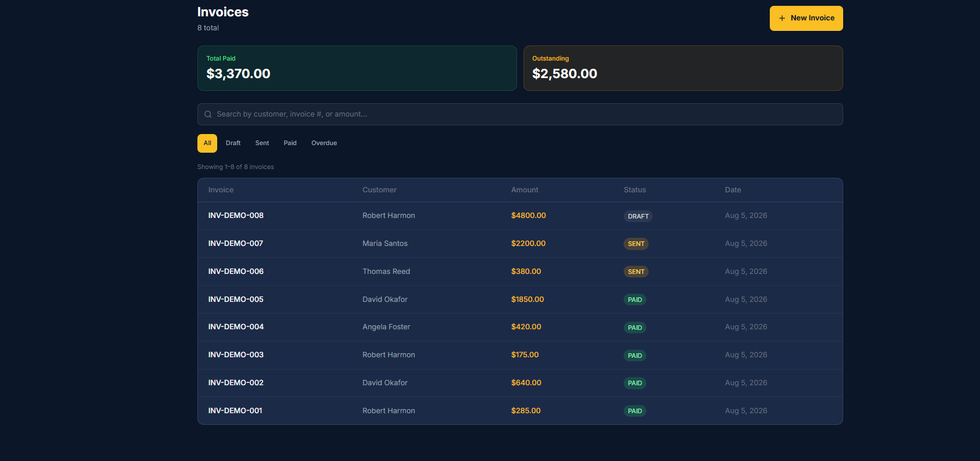Viewport: 980px width, 461px height.
Task: Click the Outstanding summary card
Action: coord(683,68)
